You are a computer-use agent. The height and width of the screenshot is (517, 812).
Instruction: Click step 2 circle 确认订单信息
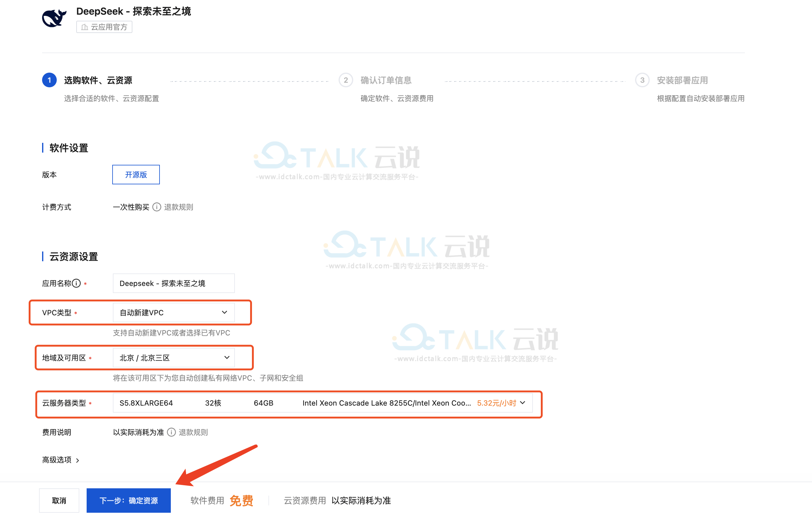click(346, 80)
